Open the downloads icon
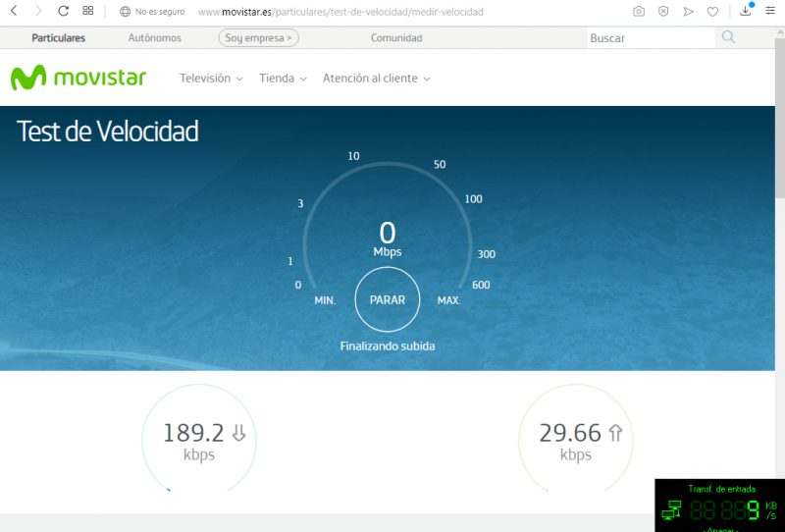Viewport: 785px width, 532px height. tap(746, 11)
